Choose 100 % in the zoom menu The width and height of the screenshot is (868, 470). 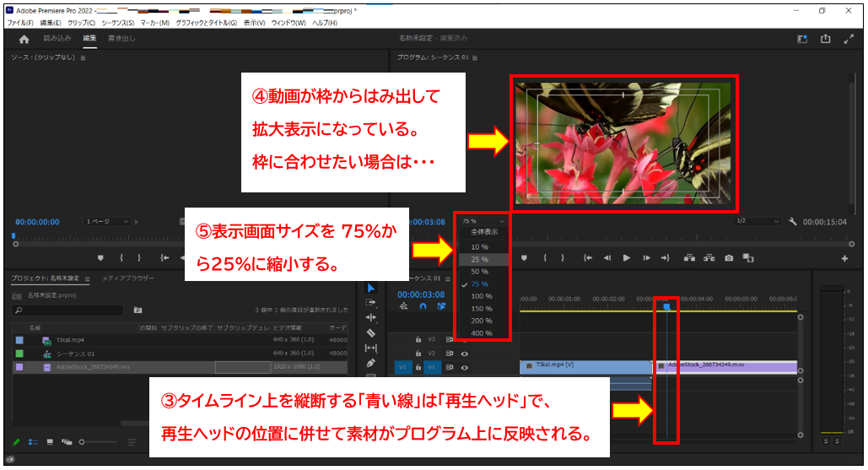[x=483, y=296]
